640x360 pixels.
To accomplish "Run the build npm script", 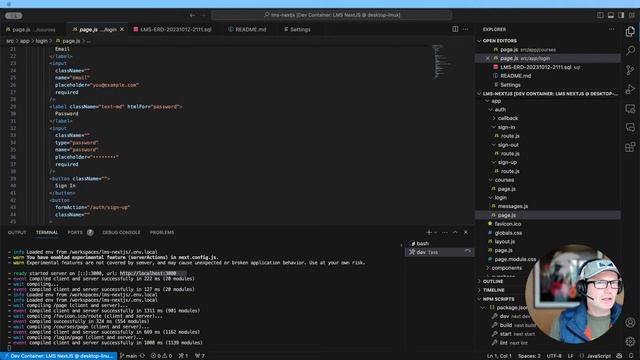I will (506, 325).
